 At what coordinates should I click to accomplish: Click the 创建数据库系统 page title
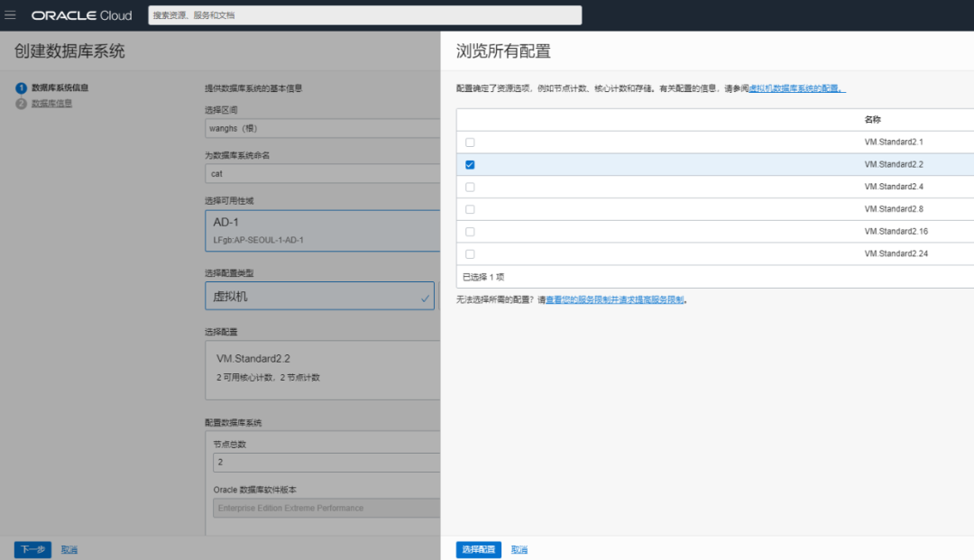click(x=69, y=50)
